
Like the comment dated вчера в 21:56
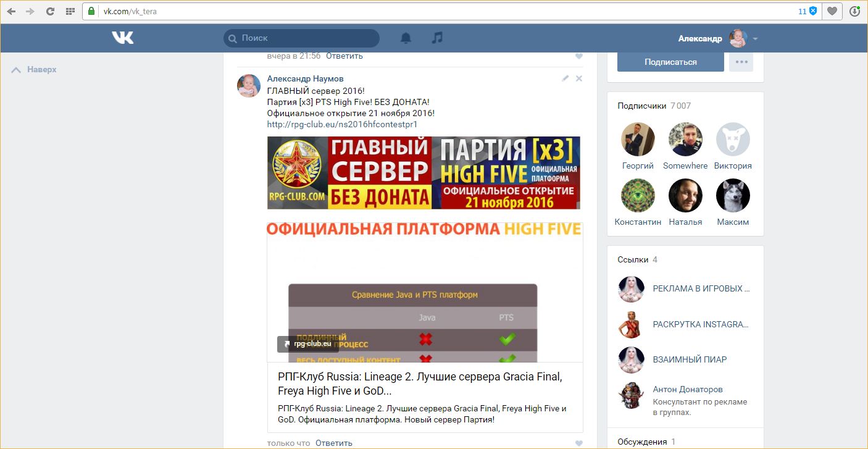click(x=578, y=56)
